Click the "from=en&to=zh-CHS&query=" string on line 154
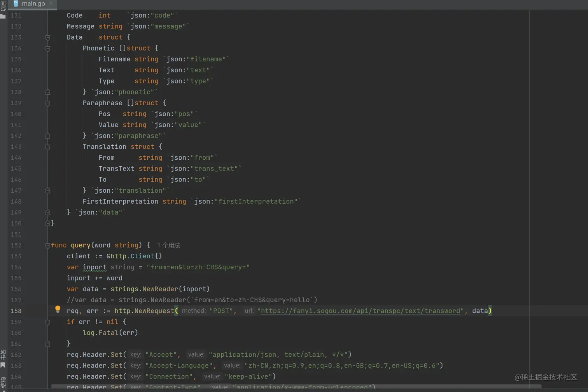The image size is (588, 392). tap(198, 267)
